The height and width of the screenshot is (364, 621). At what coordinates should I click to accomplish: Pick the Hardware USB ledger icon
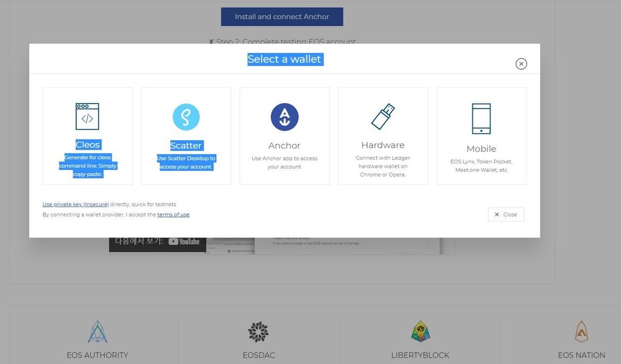383,116
